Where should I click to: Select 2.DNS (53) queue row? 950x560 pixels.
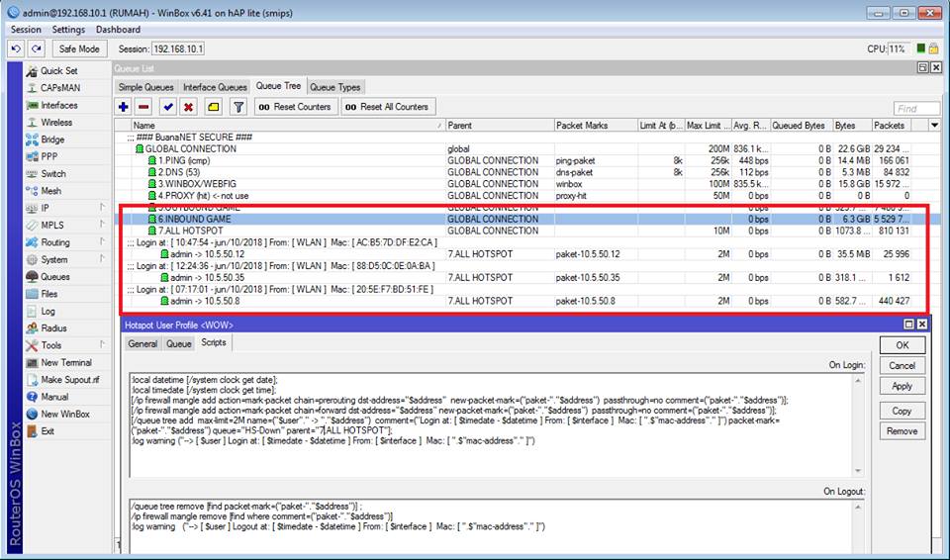click(522, 172)
